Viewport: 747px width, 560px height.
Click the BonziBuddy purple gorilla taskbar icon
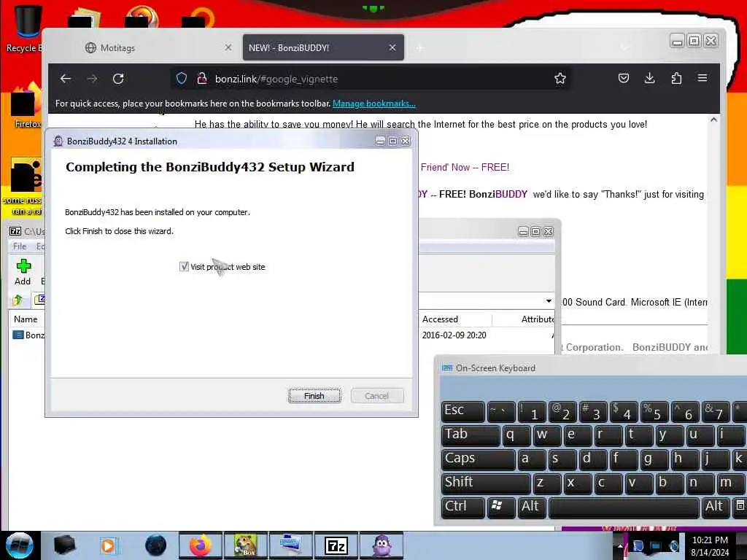[382, 545]
